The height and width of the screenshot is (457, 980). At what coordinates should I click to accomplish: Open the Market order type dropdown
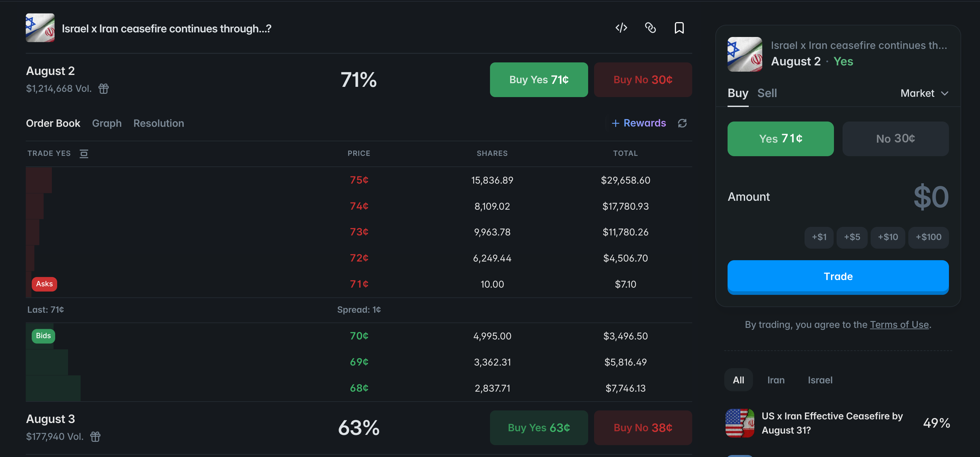(924, 93)
